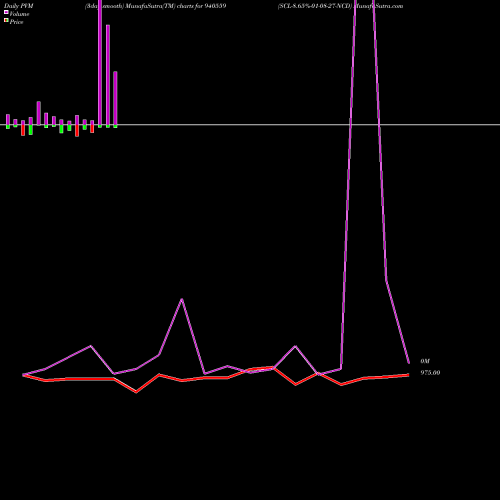This screenshot has width=500, height=500.
Task: Click the 'Price' legend label
Action: (16, 22)
